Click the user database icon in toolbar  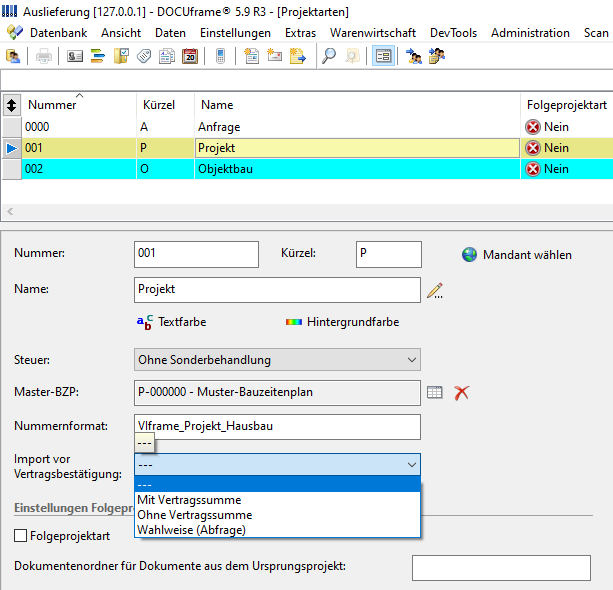(13, 56)
